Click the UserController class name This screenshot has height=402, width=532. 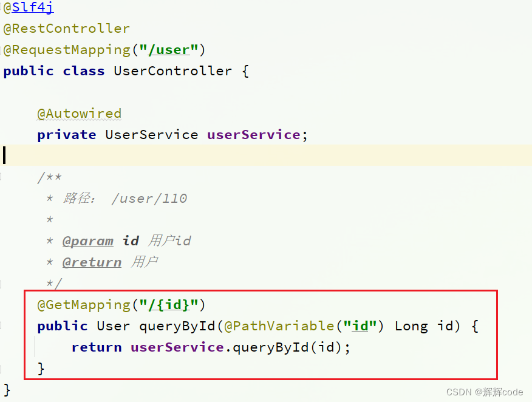coord(172,71)
